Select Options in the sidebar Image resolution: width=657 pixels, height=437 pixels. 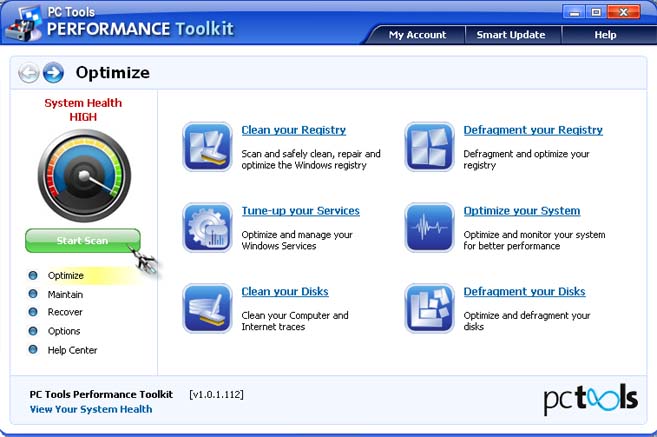[x=64, y=331]
